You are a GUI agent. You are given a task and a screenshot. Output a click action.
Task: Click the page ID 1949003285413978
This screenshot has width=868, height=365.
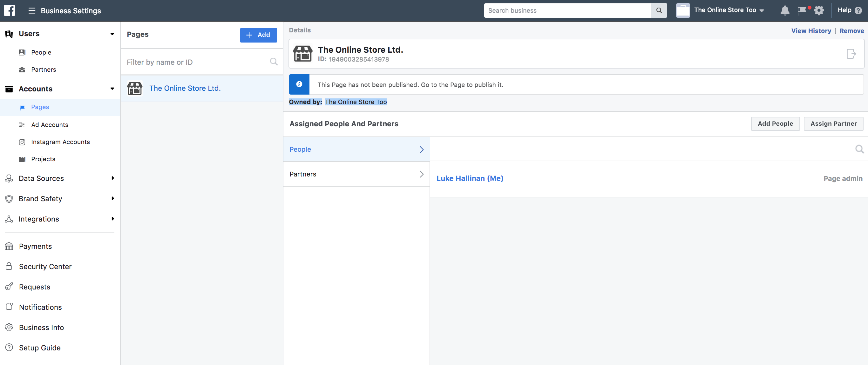point(358,59)
